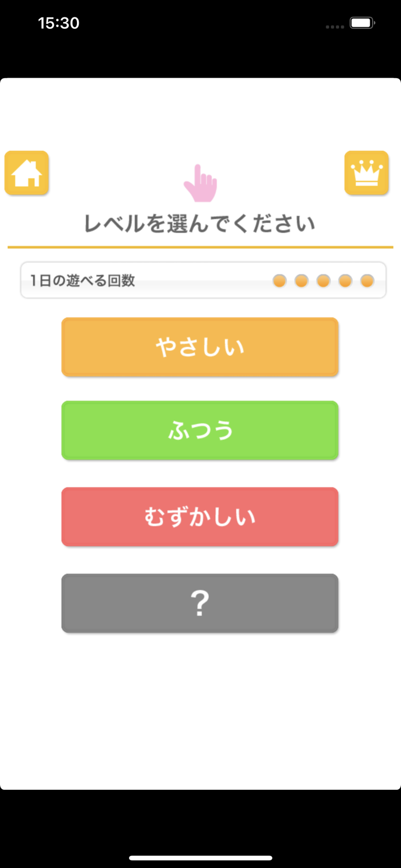This screenshot has height=868, width=401.
Task: Select the crown symbol at top right
Action: coord(367,172)
